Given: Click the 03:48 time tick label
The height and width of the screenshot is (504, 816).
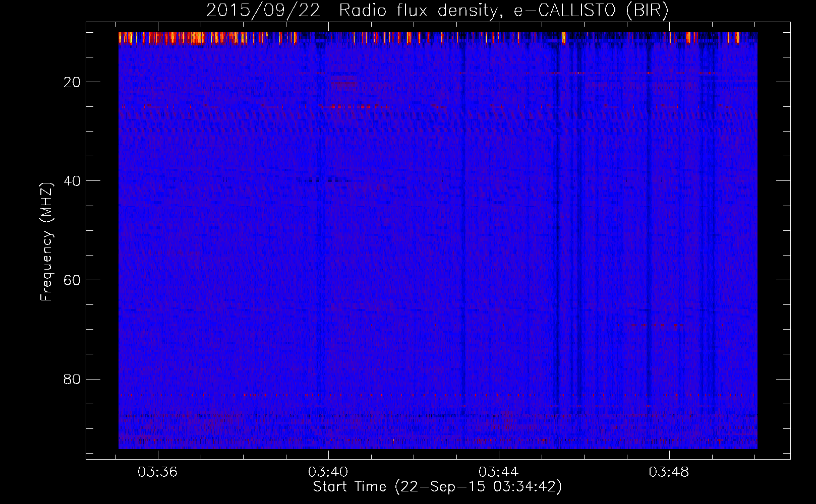Looking at the screenshot, I should 669,472.
